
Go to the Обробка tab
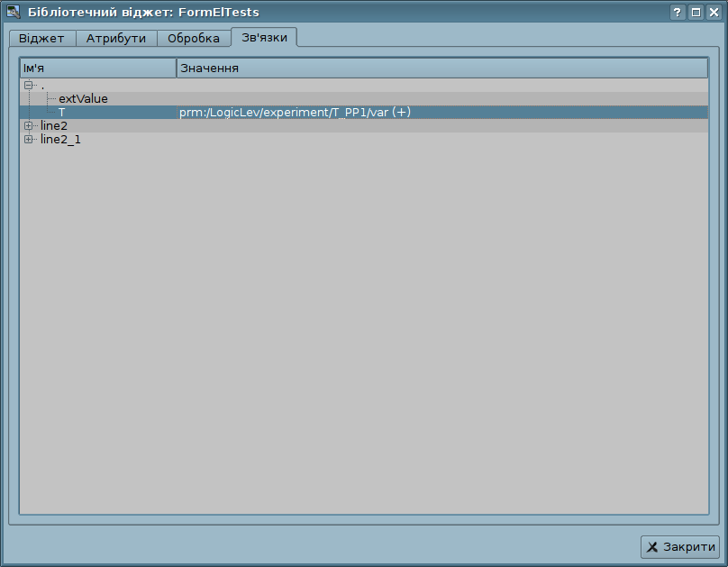tap(194, 39)
